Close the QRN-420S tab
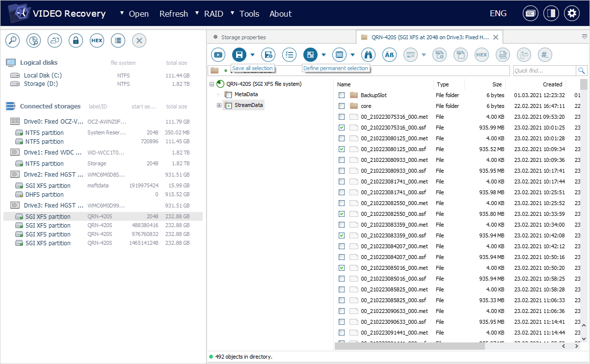Viewport: 590px width, 364px height. click(x=496, y=37)
